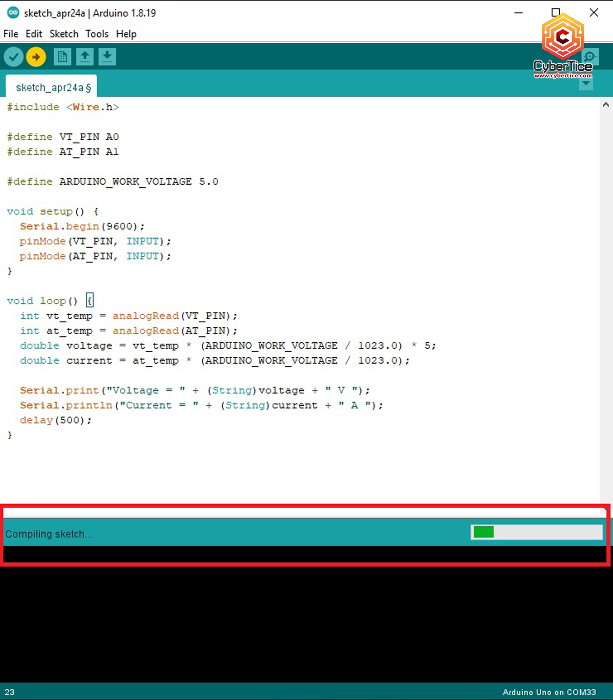Click the 'double voltage' calculation line
This screenshot has width=613, height=700.
pyautogui.click(x=228, y=346)
